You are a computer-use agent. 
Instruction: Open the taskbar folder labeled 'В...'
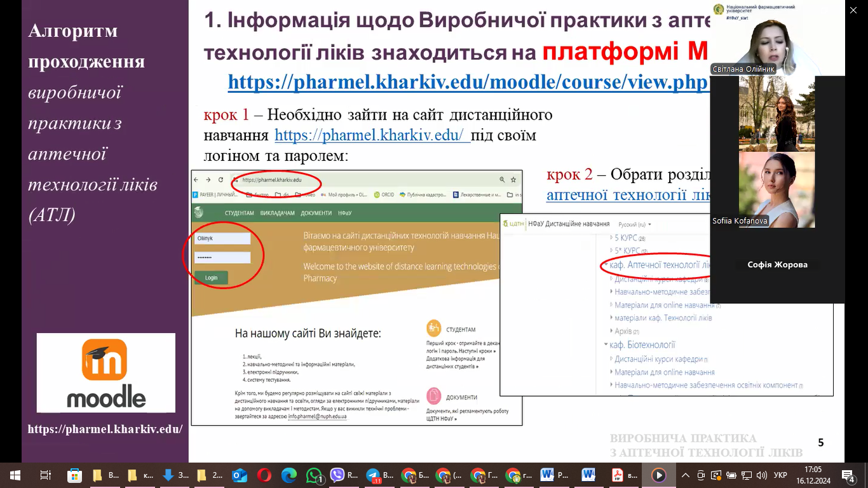click(x=106, y=475)
